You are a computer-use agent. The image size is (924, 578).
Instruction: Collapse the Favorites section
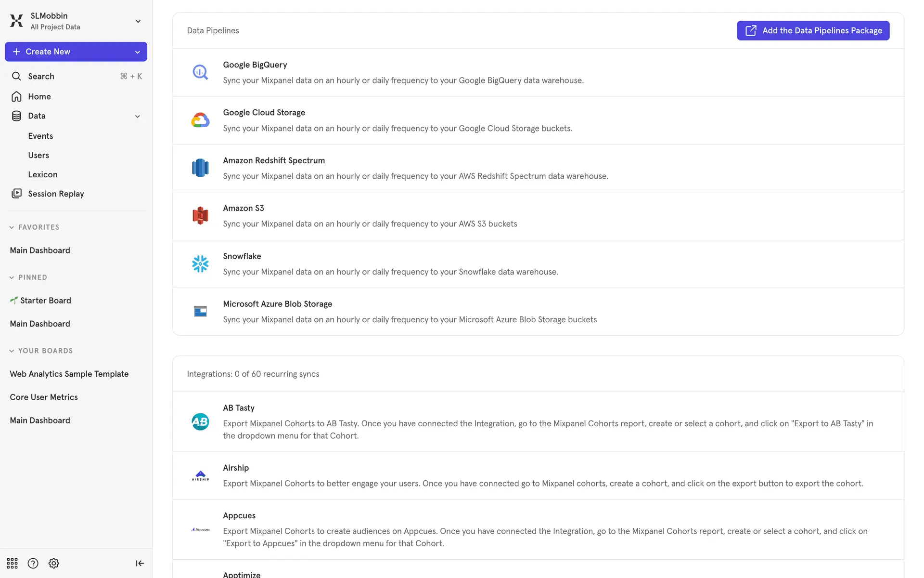[x=12, y=227]
